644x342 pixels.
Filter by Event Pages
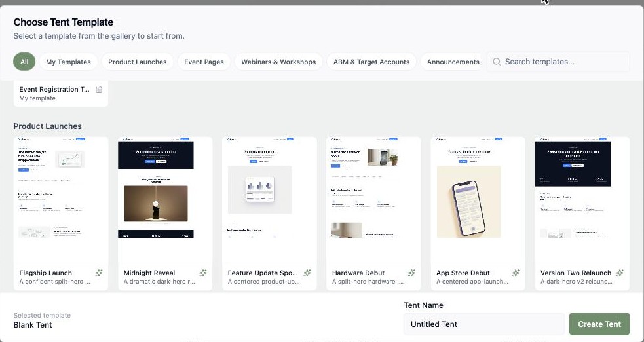[x=204, y=62]
